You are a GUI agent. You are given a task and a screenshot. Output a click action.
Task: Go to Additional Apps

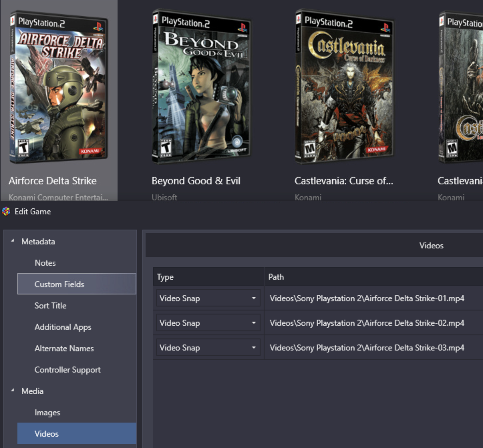coord(63,327)
